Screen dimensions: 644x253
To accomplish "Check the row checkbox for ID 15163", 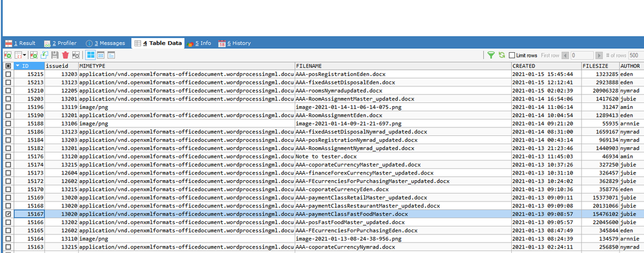I will pyautogui.click(x=8, y=247).
